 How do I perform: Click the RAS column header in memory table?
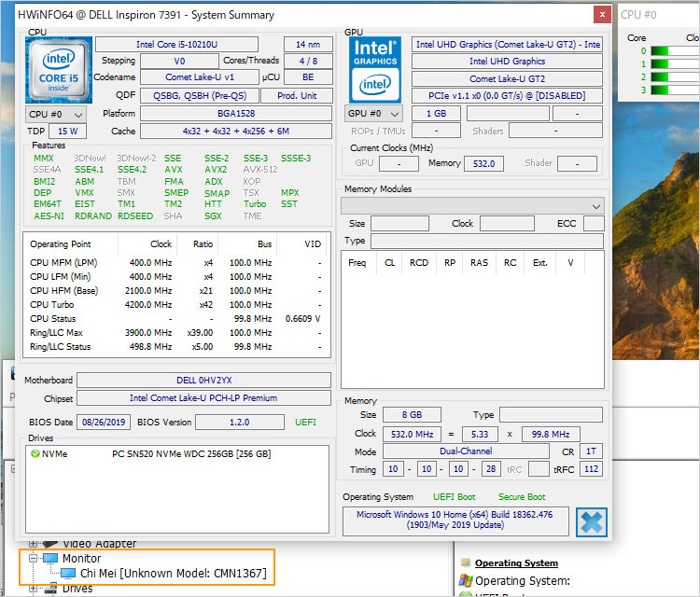point(479,263)
